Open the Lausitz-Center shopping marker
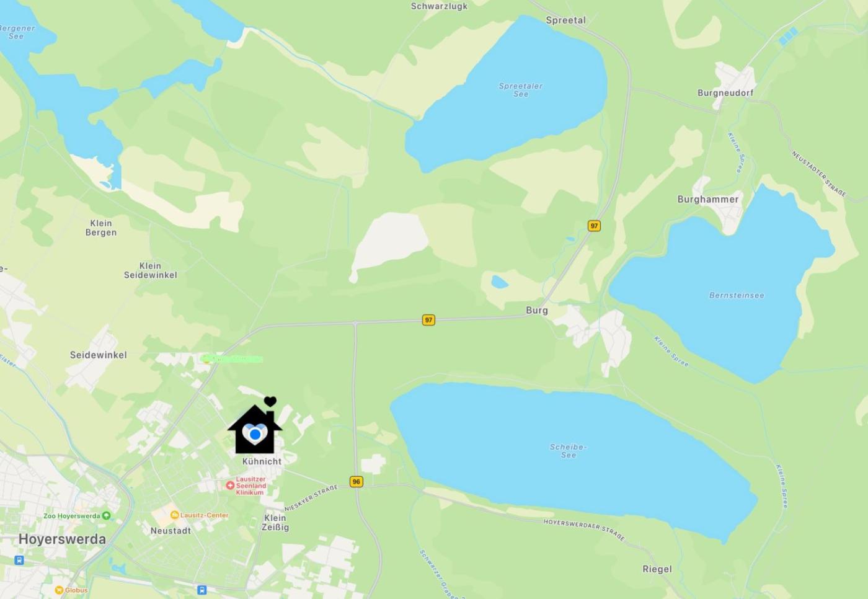Image resolution: width=868 pixels, height=599 pixels. (175, 515)
